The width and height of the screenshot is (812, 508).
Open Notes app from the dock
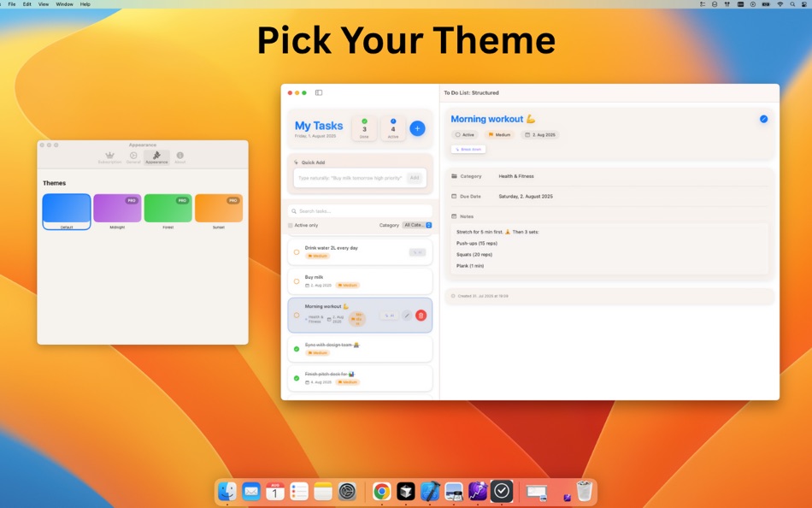[x=322, y=492]
